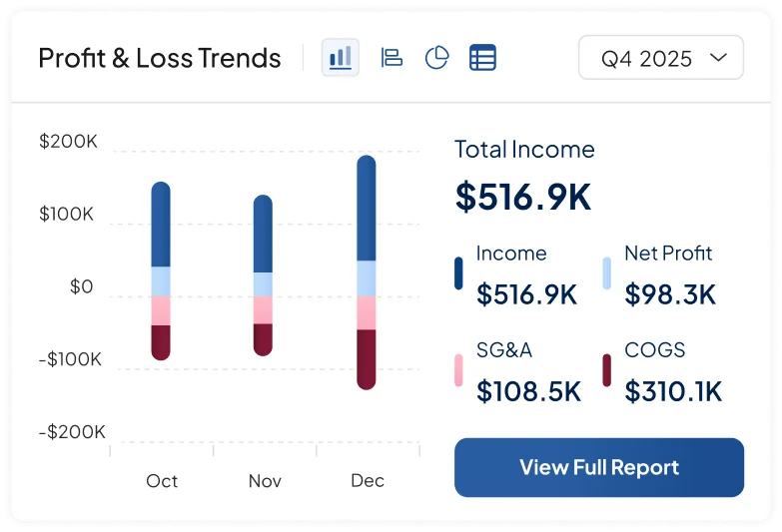Click the SG&A pink legend swatch
Screen dimensions: 782x532
458,370
